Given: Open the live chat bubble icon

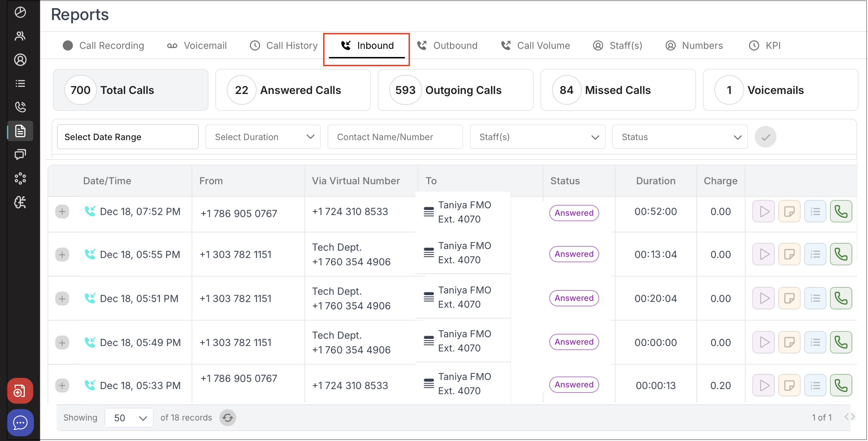Looking at the screenshot, I should coord(20,423).
